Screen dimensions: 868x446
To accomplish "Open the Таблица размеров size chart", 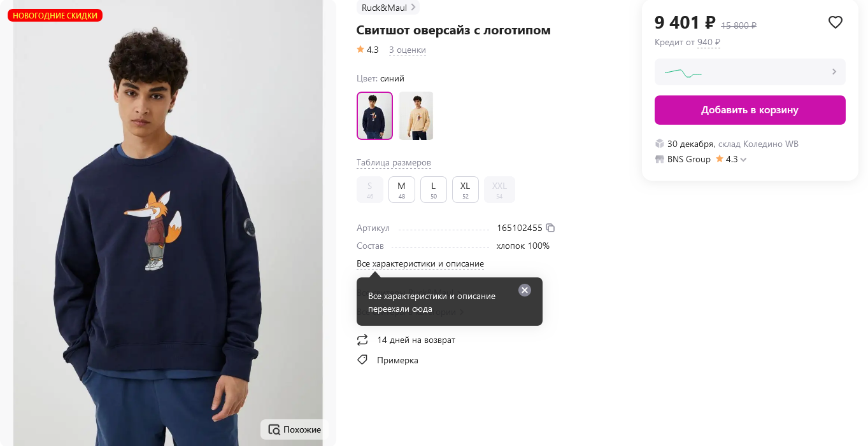I will 394,163.
